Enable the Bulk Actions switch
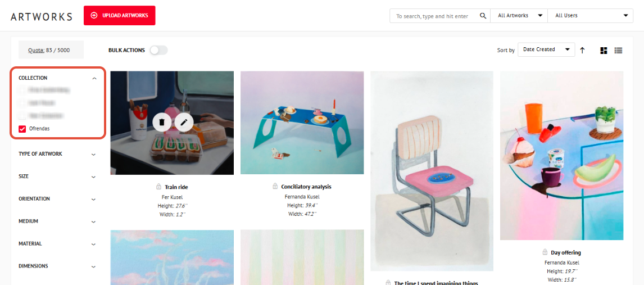This screenshot has height=285, width=644. (x=158, y=50)
